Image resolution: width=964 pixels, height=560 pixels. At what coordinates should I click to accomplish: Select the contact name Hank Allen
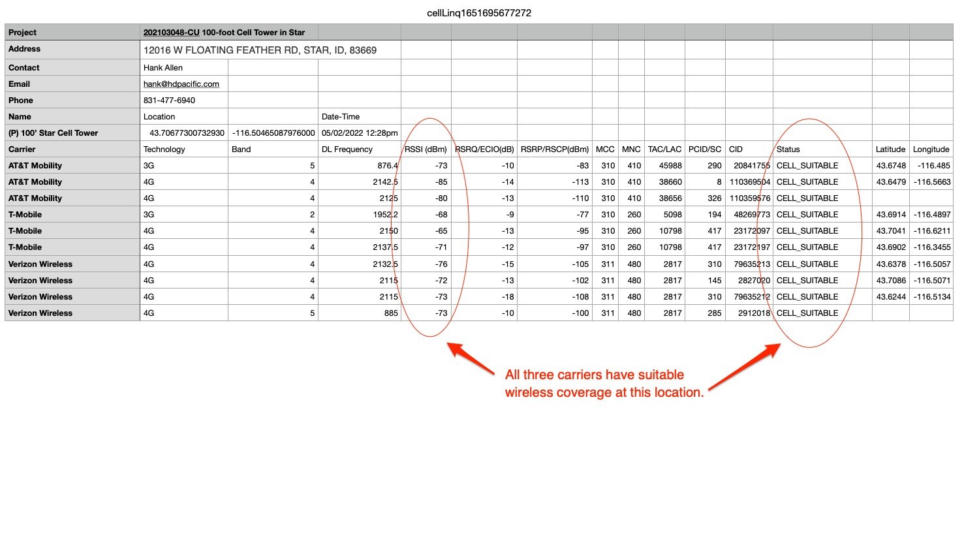[x=163, y=67]
